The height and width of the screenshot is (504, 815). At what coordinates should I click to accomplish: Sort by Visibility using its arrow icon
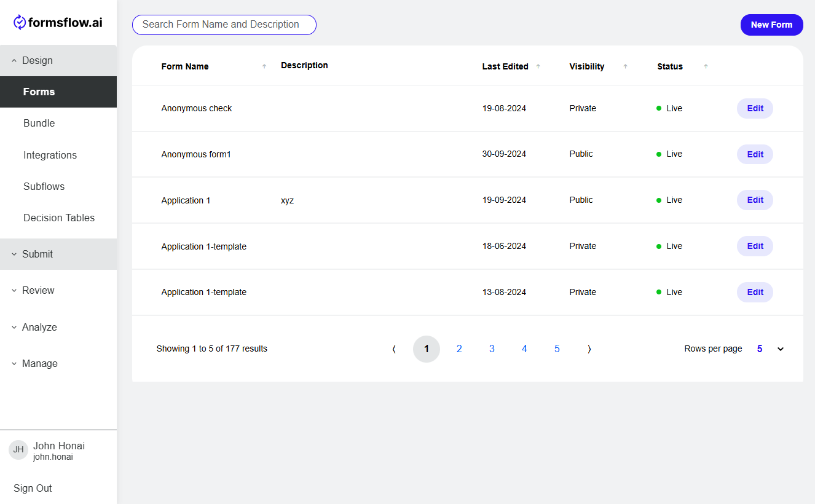625,66
